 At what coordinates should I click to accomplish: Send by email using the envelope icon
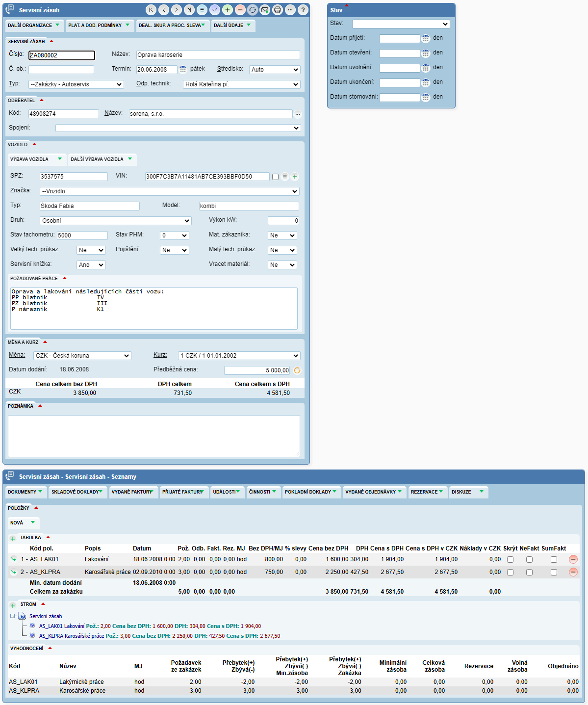pyautogui.click(x=265, y=10)
